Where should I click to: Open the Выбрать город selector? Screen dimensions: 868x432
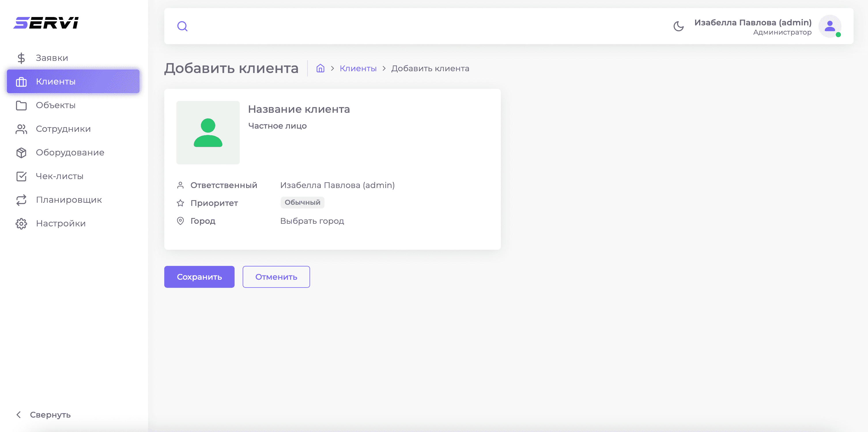312,221
